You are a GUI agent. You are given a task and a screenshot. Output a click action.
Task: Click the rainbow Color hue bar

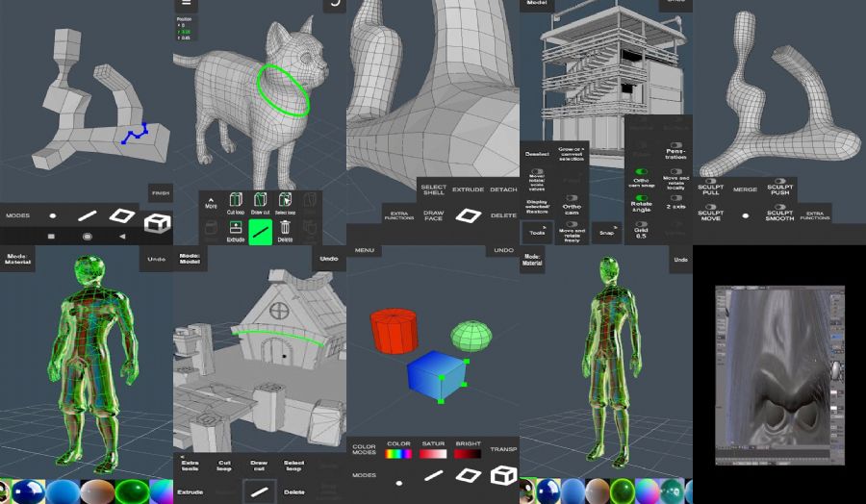[396, 454]
